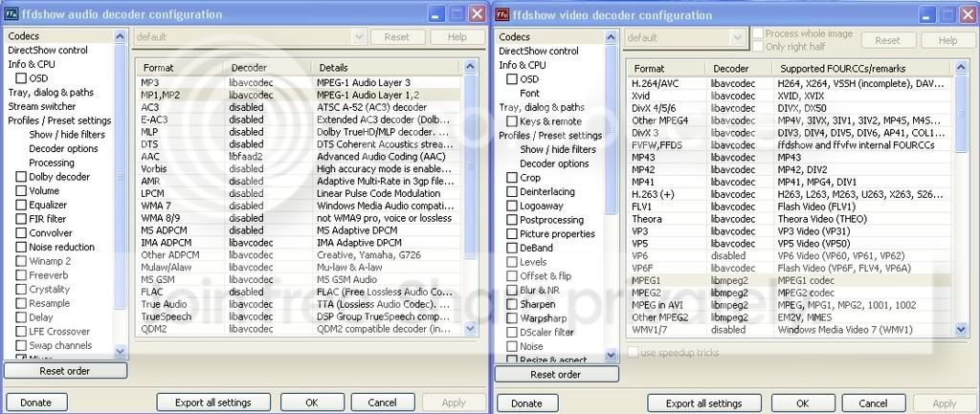Enable OSD checkbox in audio decoder window
980x414 pixels.
[x=21, y=78]
